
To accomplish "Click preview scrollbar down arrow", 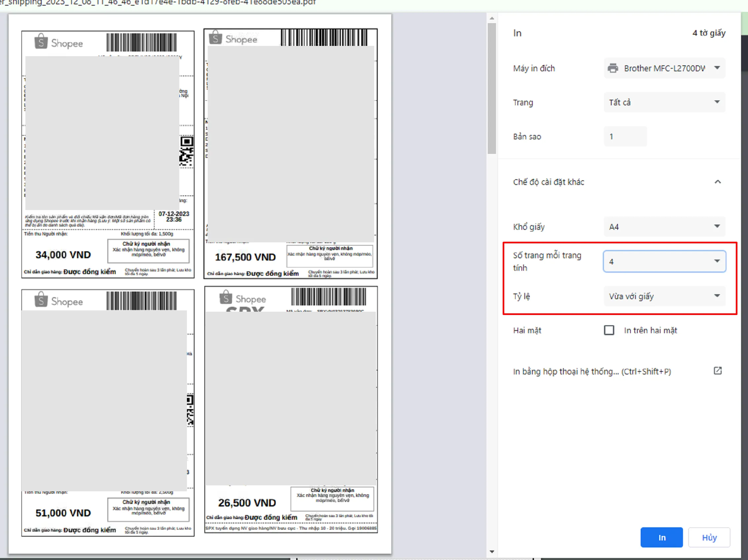I will [492, 551].
